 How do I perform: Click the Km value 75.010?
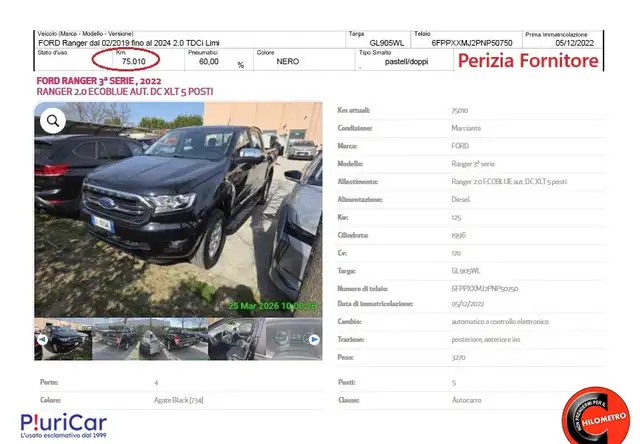133,61
